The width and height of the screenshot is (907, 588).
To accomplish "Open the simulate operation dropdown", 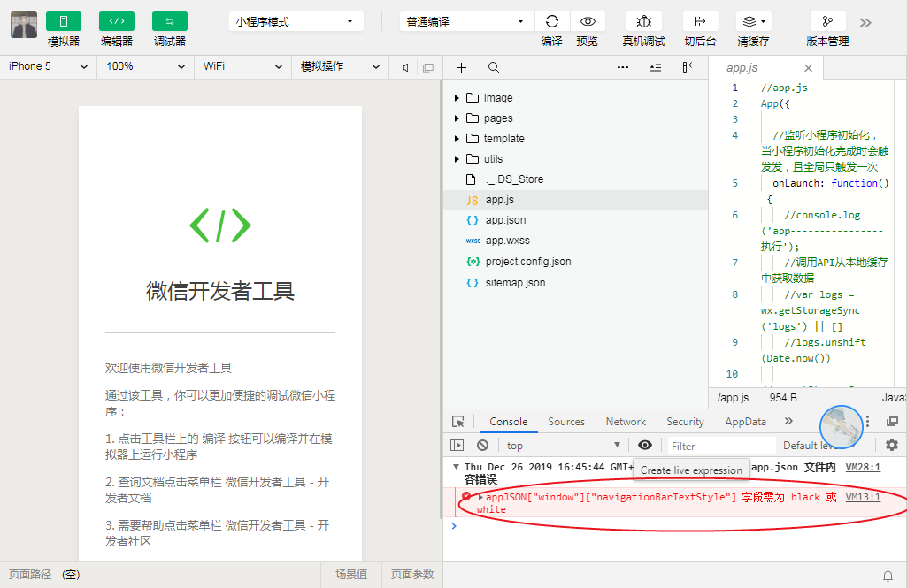I will click(x=340, y=66).
